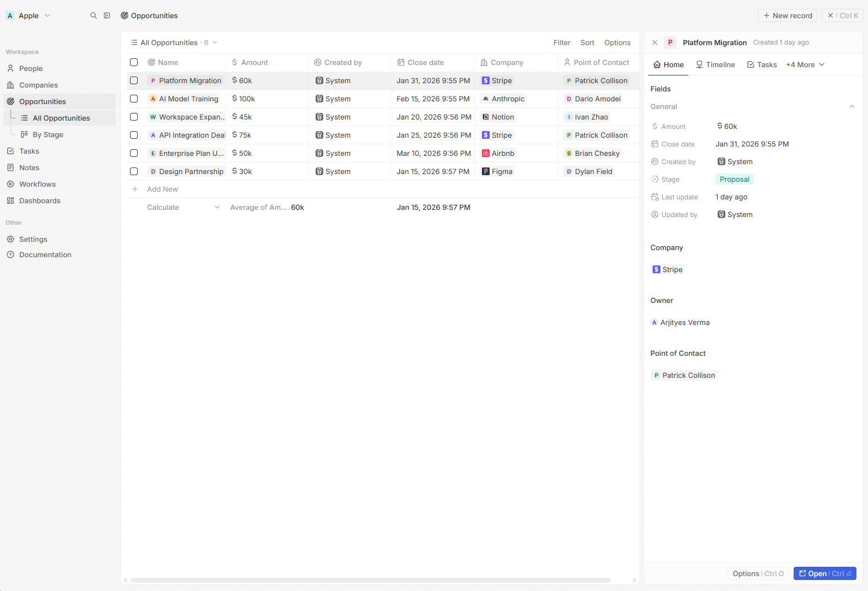Click the Company column header

point(517,62)
